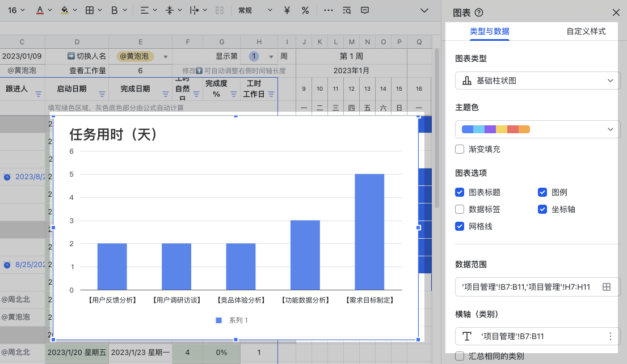This screenshot has width=627, height=364.
Task: Click the reminder clock icon beside 8/25/202
Action: click(7, 265)
